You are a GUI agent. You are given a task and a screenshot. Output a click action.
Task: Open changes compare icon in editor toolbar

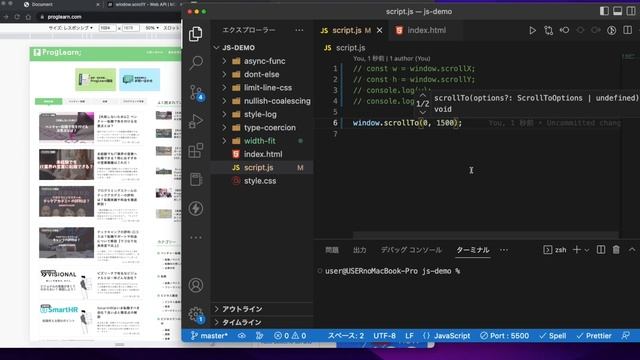click(x=548, y=30)
